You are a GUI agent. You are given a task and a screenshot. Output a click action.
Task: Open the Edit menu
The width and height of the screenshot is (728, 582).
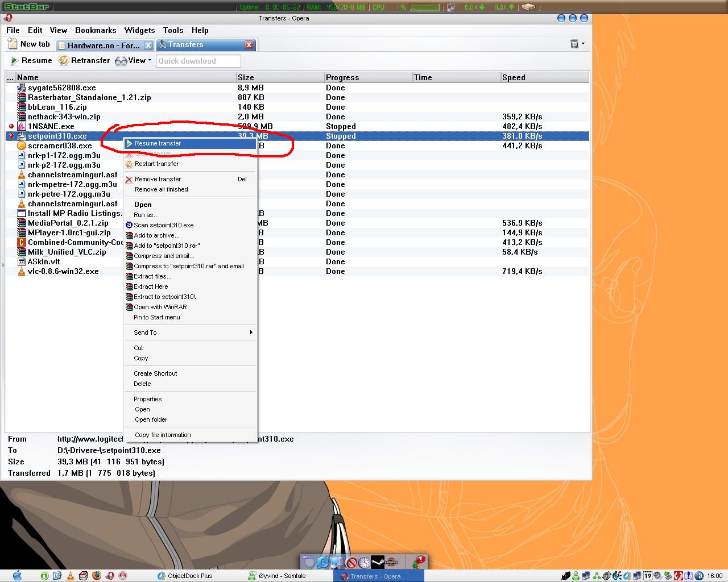pyautogui.click(x=35, y=30)
